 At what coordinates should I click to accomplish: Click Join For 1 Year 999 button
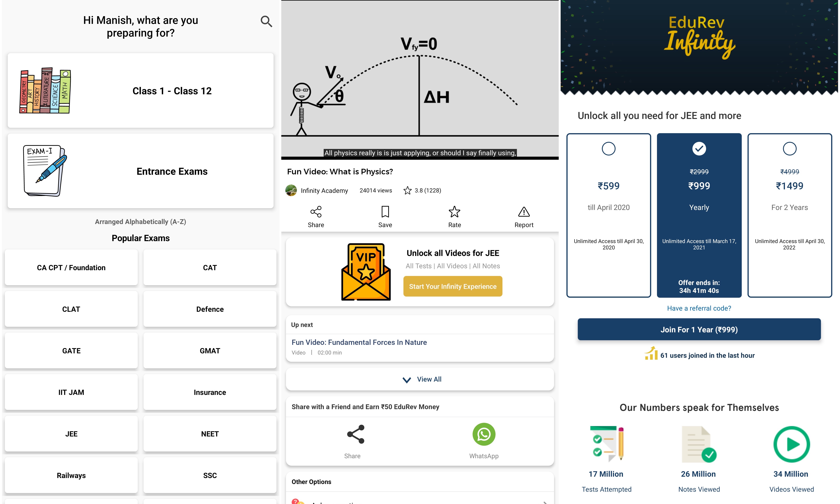tap(699, 329)
